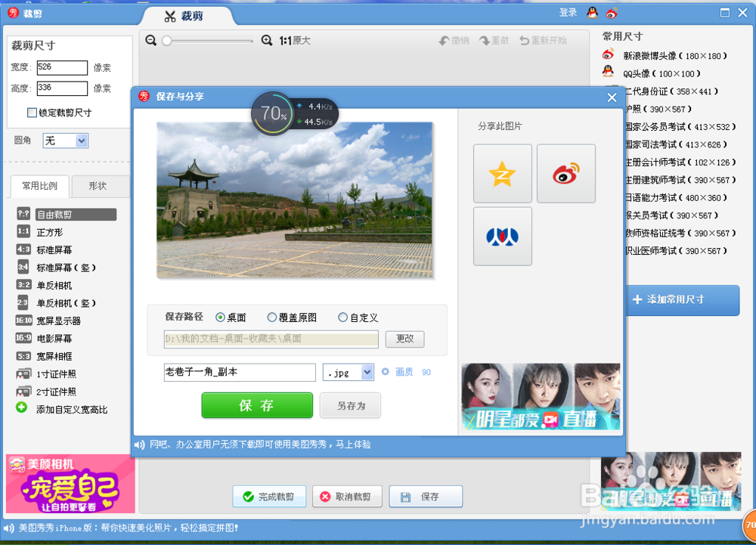
Task: Click the 登录 login link
Action: pos(568,13)
